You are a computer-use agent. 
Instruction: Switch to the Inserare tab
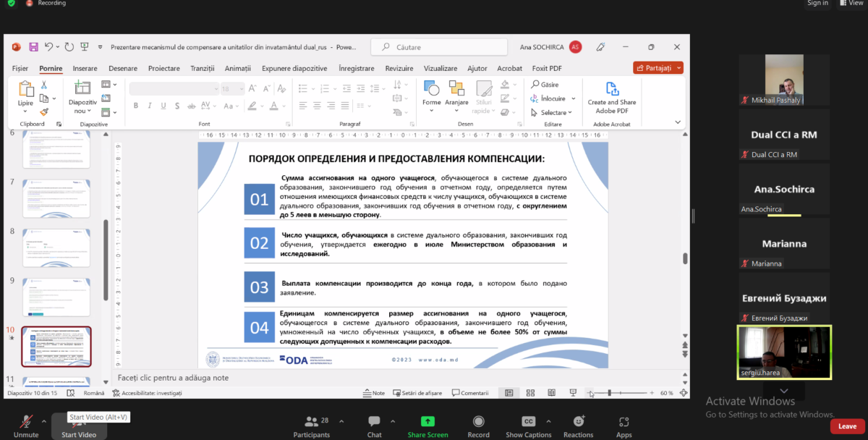tap(85, 68)
